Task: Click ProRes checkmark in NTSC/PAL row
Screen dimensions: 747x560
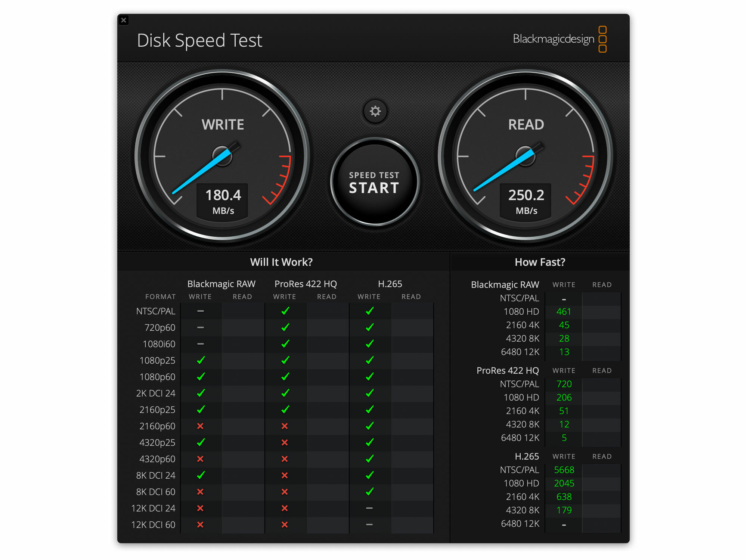Action: coord(285,311)
